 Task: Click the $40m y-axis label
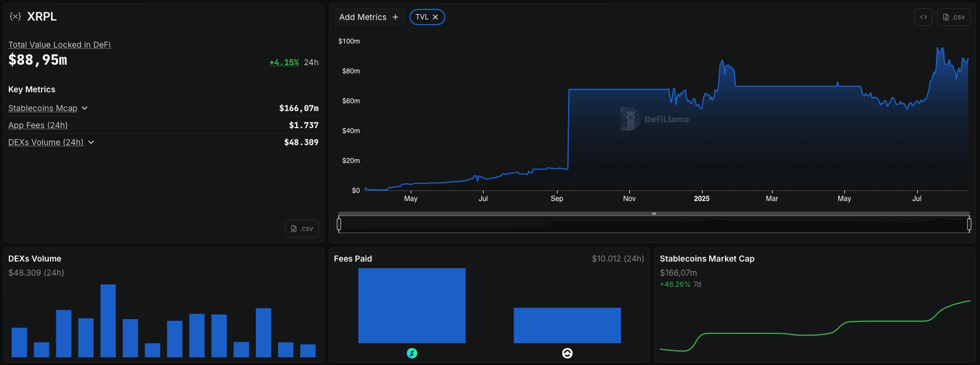click(351, 130)
